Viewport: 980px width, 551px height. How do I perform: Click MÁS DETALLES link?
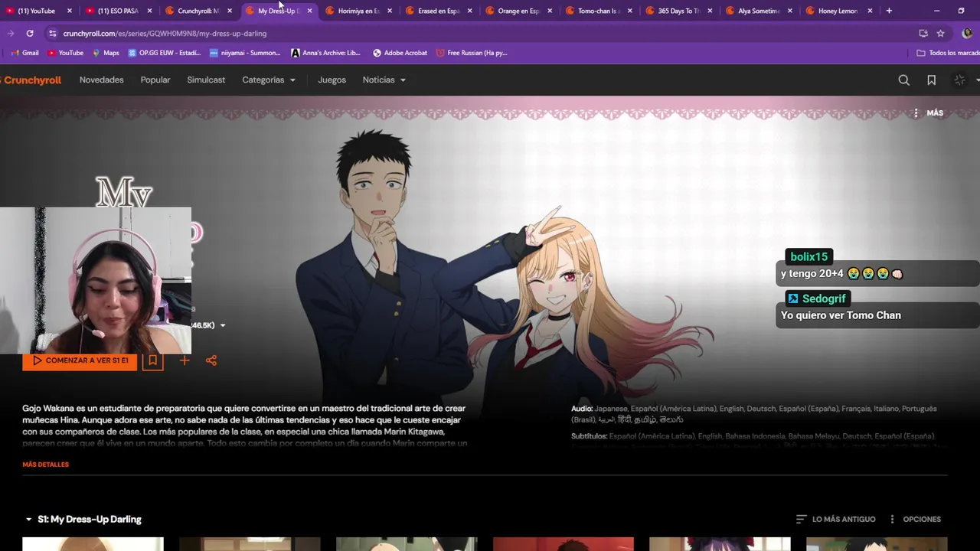[46, 465]
